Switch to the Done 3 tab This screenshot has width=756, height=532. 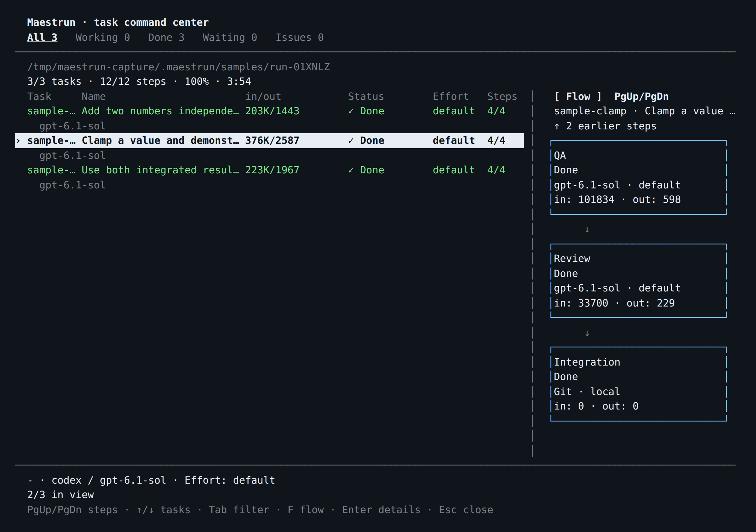[x=166, y=37]
